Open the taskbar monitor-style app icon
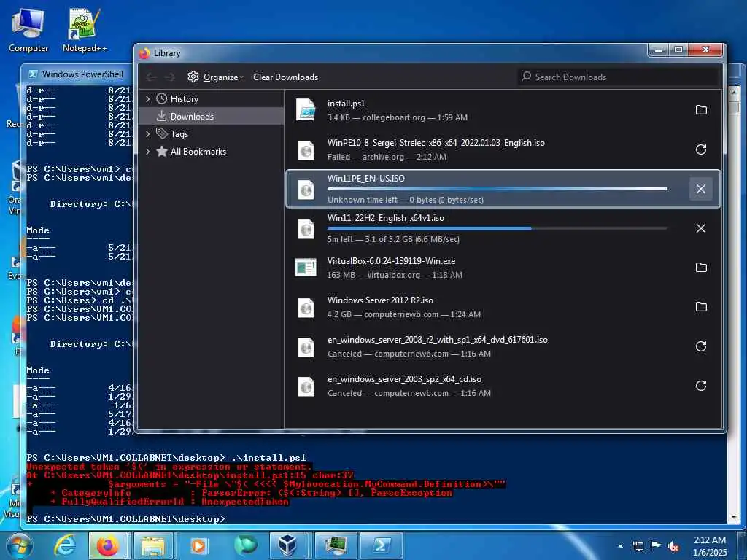Screen dimensions: 747x560 point(336,545)
